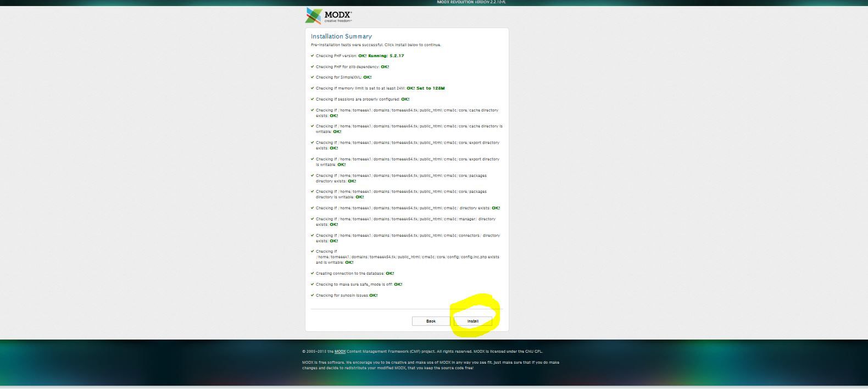Click the MODX logo at the top
Image resolution: width=868 pixels, height=389 pixels.
[329, 15]
